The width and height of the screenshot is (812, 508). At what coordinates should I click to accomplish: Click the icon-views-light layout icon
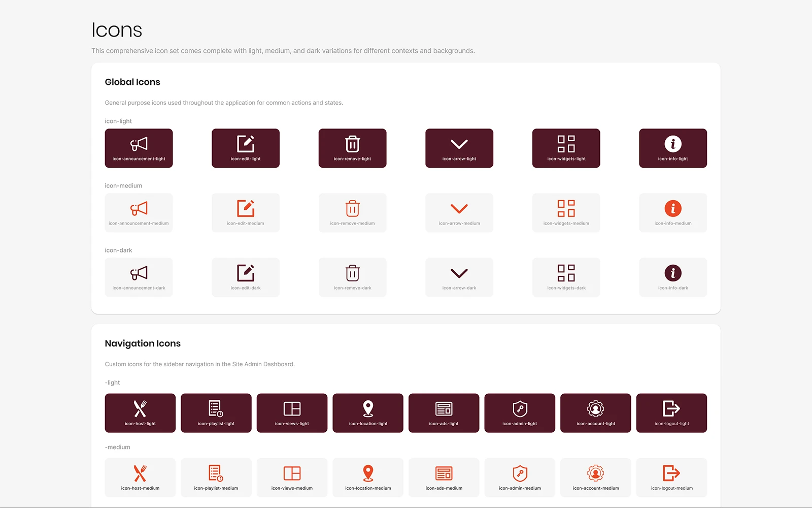tap(292, 408)
